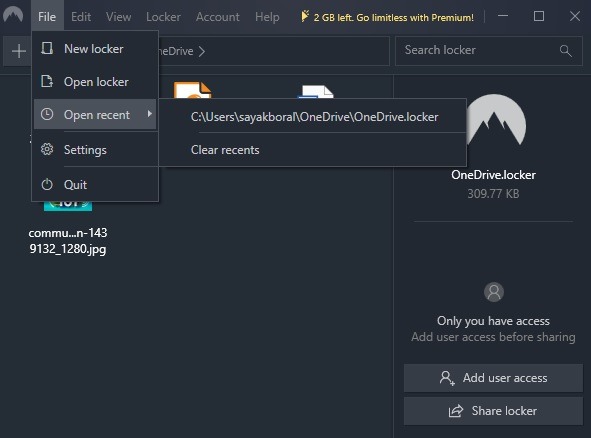Click the search magnifier icon

click(566, 51)
